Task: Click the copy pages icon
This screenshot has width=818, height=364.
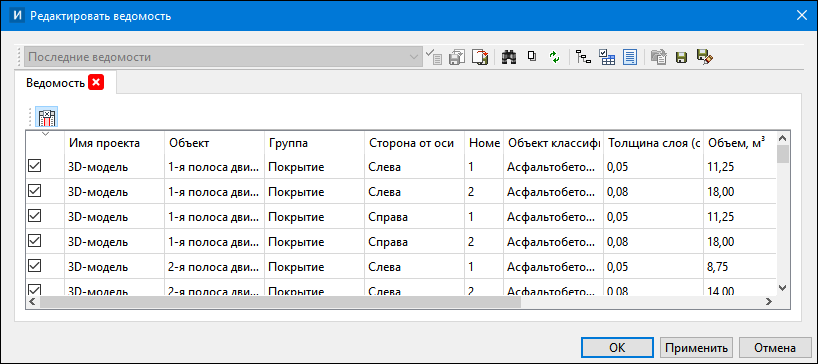Action: tap(532, 56)
